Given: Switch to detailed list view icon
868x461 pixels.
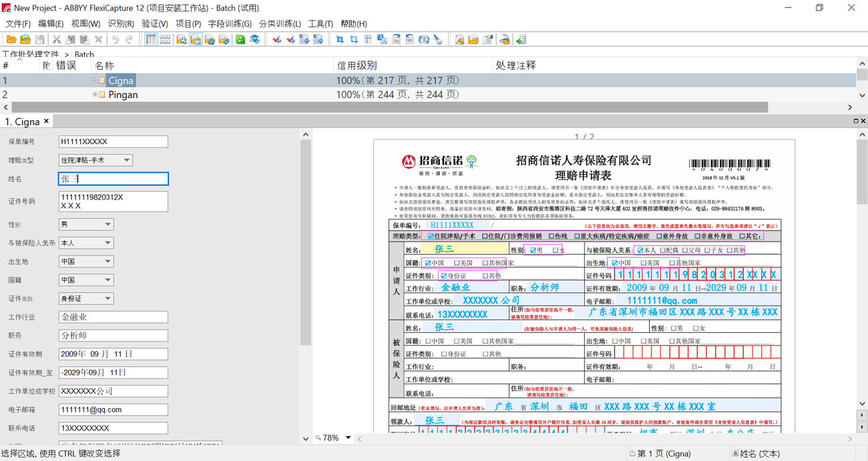Looking at the screenshot, I should pos(151,40).
